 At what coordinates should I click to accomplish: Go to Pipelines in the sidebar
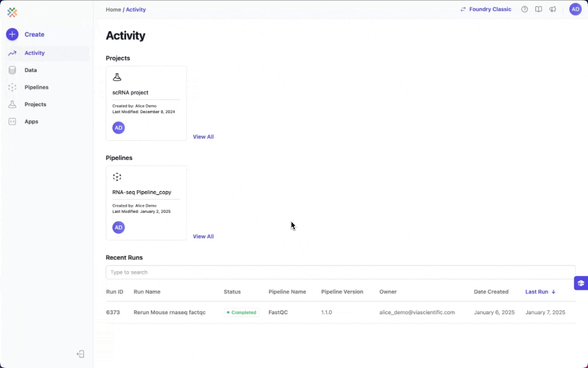(36, 87)
